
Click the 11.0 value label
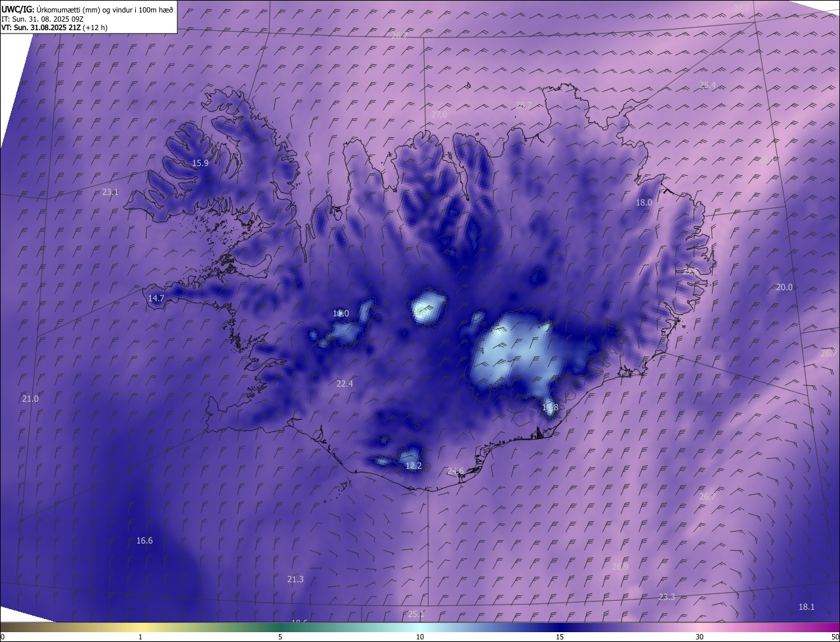click(x=341, y=314)
